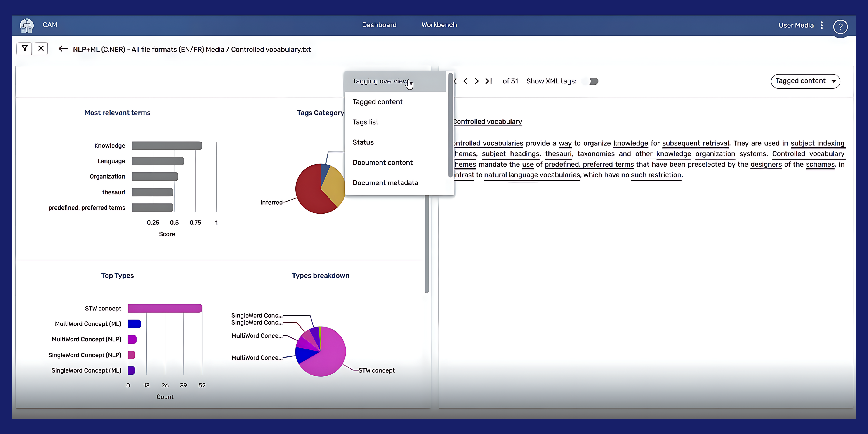
Task: Click the breadcrumb file path text
Action: pyautogui.click(x=192, y=50)
